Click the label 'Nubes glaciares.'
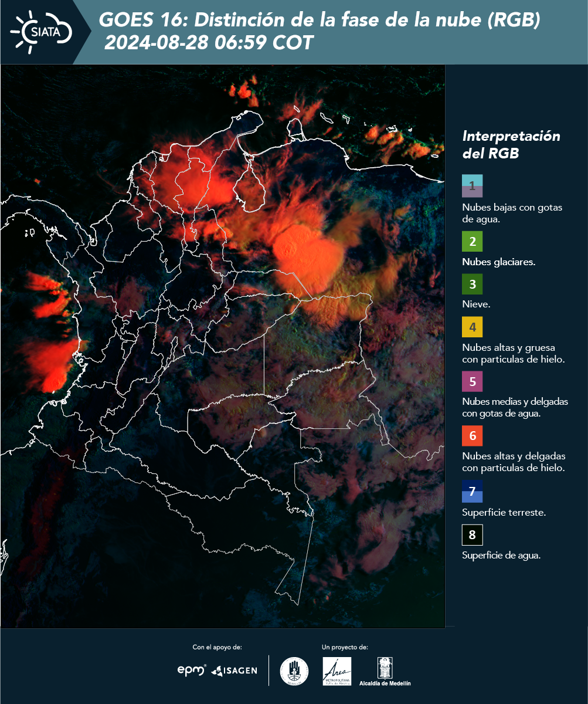This screenshot has width=588, height=704. pos(498,262)
